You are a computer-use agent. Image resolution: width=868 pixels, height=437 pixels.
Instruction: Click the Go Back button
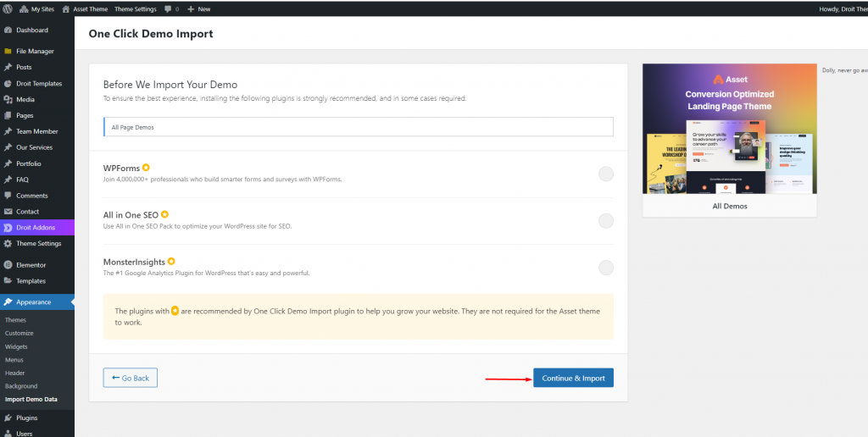pos(130,378)
